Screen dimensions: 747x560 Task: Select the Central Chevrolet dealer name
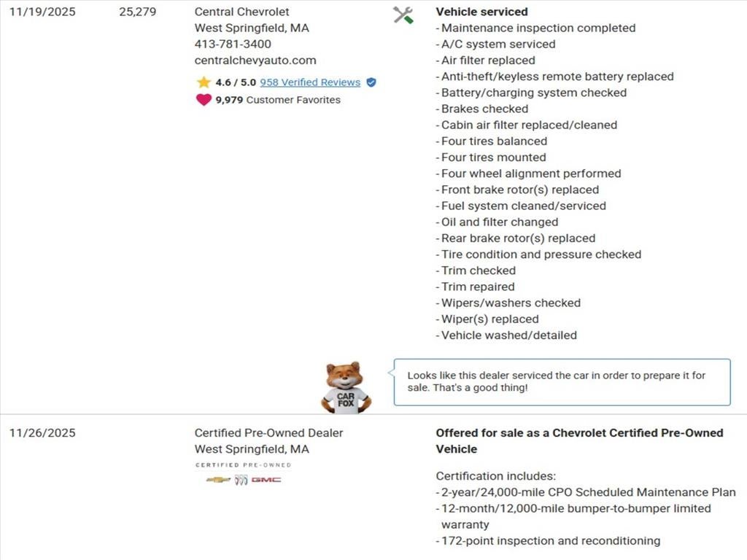241,12
